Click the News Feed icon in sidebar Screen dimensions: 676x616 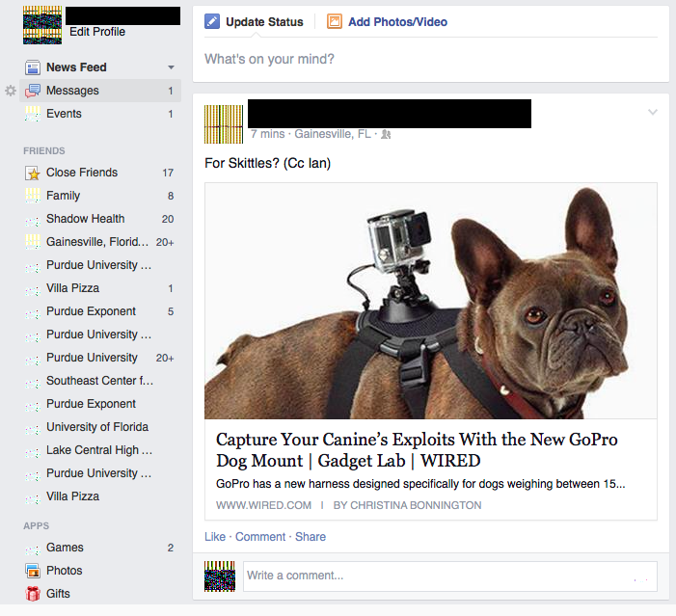[33, 67]
